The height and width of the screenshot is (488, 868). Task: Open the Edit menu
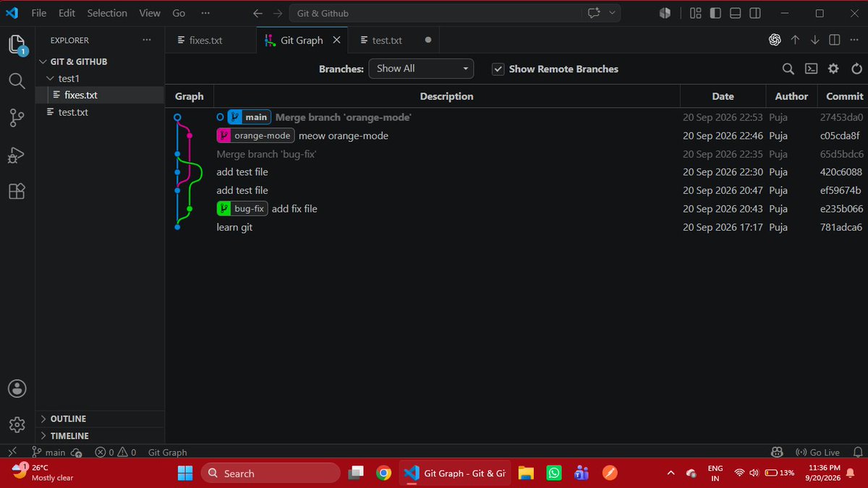click(x=67, y=13)
